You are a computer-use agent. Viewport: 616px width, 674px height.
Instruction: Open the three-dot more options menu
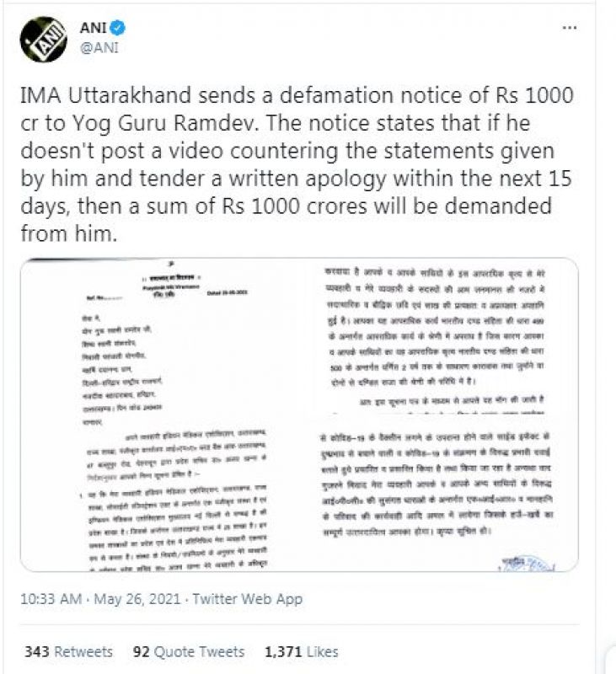pos(570,28)
